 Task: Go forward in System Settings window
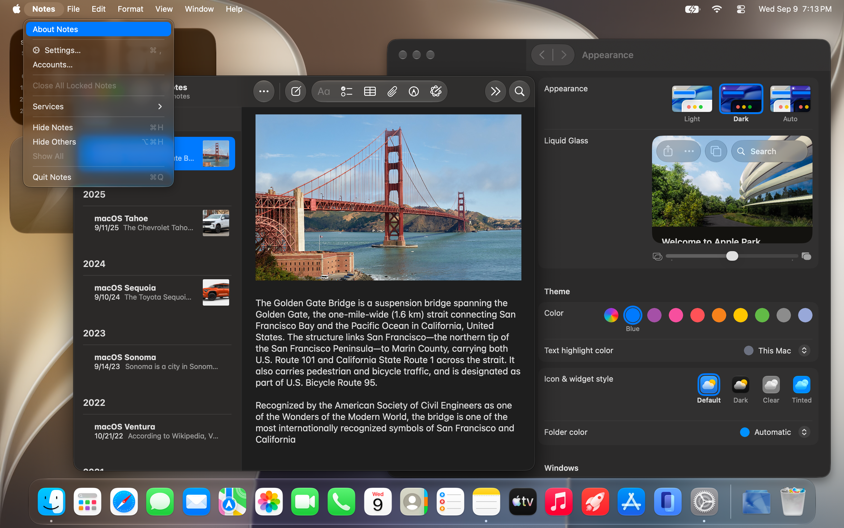(x=564, y=55)
